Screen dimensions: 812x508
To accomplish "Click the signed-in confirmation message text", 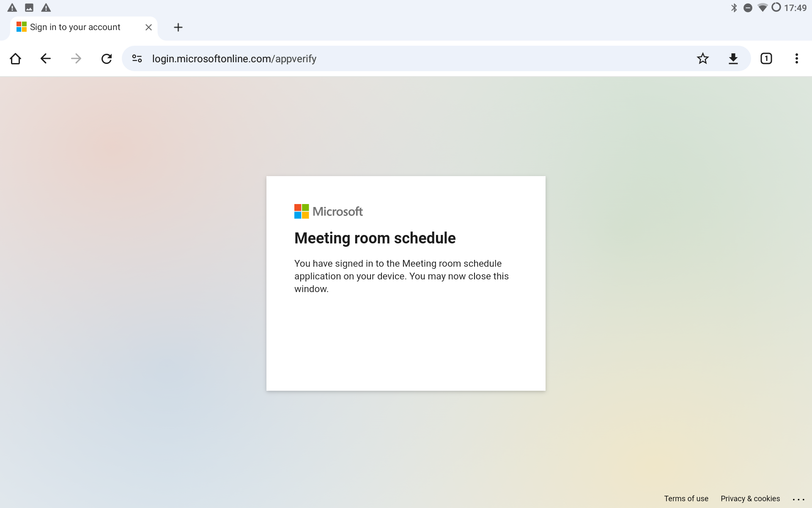I will tap(401, 276).
